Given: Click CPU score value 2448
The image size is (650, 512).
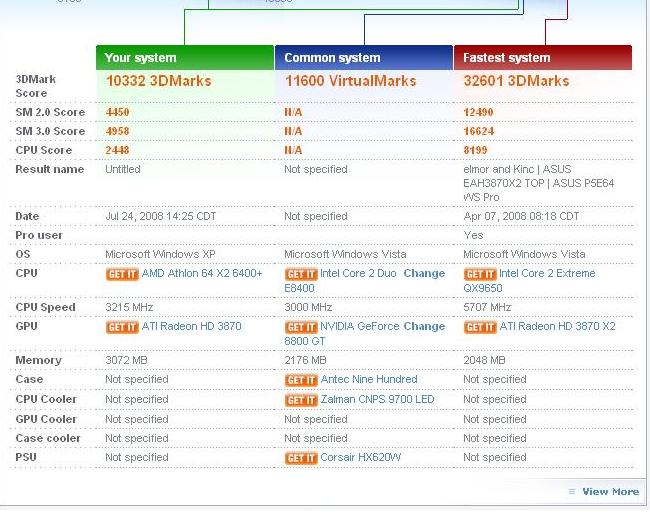Looking at the screenshot, I should click(117, 150).
